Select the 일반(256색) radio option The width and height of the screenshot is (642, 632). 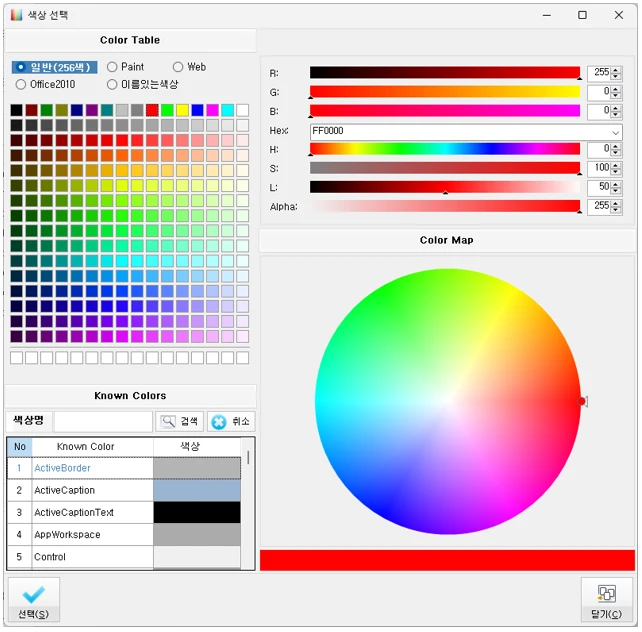pyautogui.click(x=55, y=67)
